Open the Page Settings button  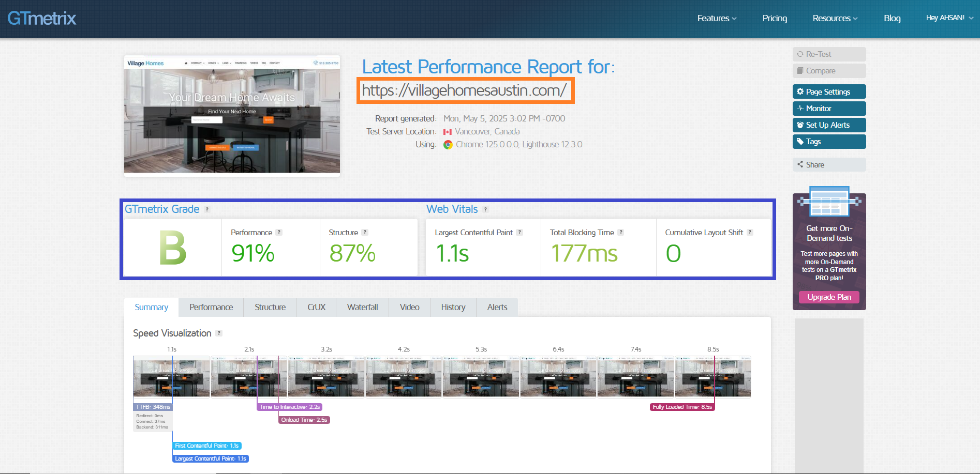829,91
